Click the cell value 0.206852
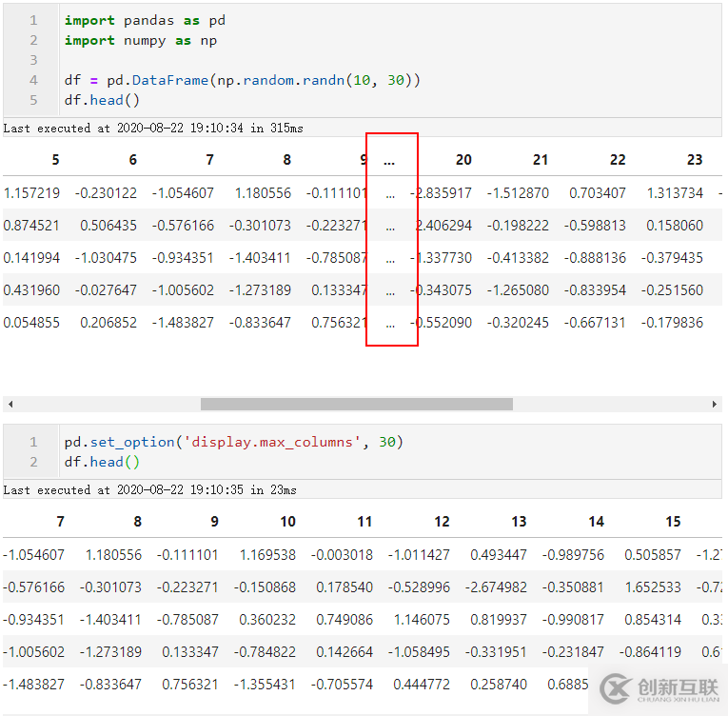Screen dimensions: 728x716 [x=108, y=323]
